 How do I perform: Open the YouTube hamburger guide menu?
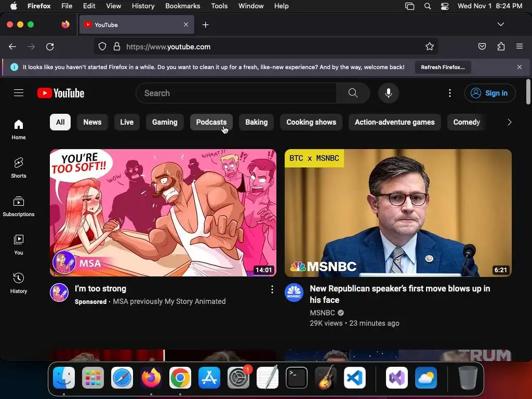pyautogui.click(x=19, y=93)
